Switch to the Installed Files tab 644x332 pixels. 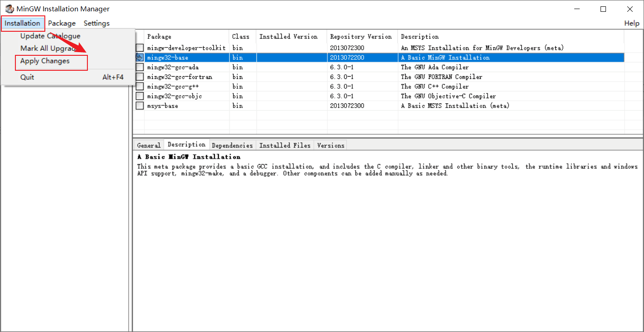pyautogui.click(x=285, y=145)
